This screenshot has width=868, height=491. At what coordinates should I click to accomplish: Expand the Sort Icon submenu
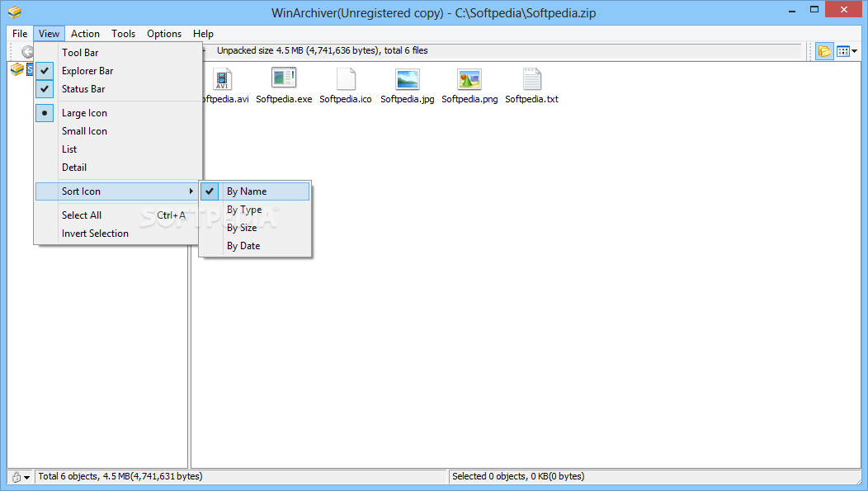click(x=118, y=191)
